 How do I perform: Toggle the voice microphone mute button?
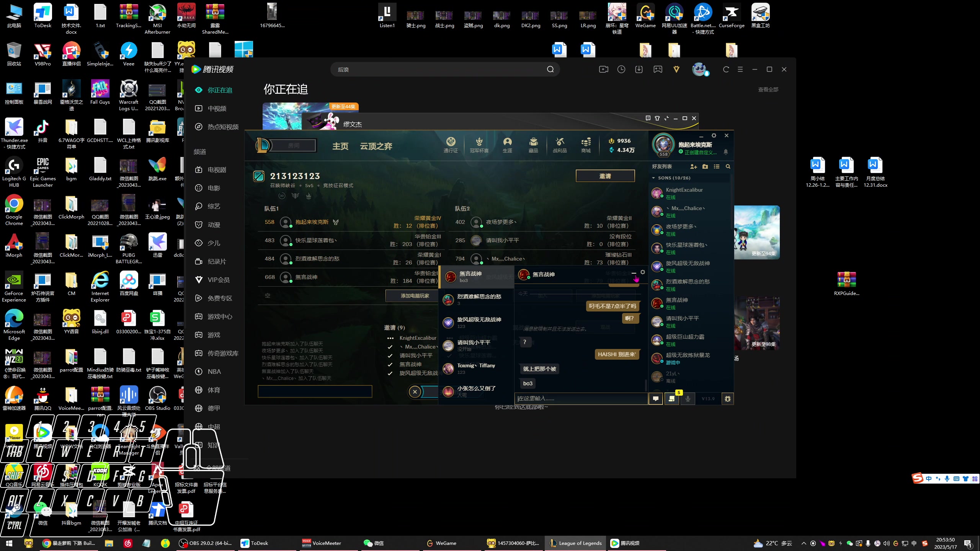(688, 398)
